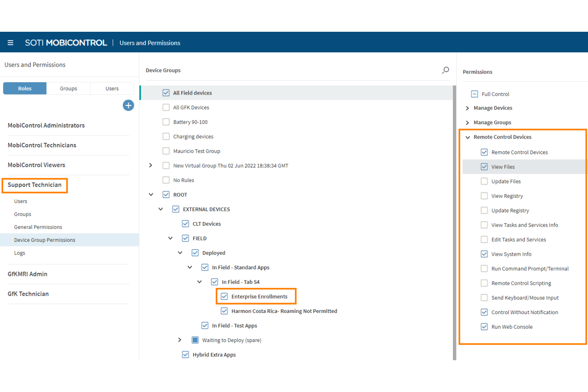This screenshot has width=588, height=392.
Task: Uncheck Harmon Costa Rica group checkbox
Action: pos(224,311)
